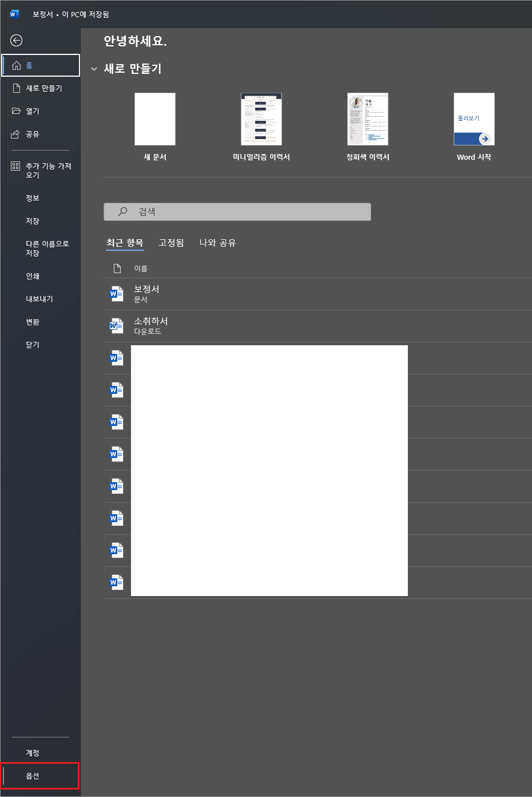The image size is (532, 797).
Task: Switch to 나와 공유 tab
Action: [217, 243]
